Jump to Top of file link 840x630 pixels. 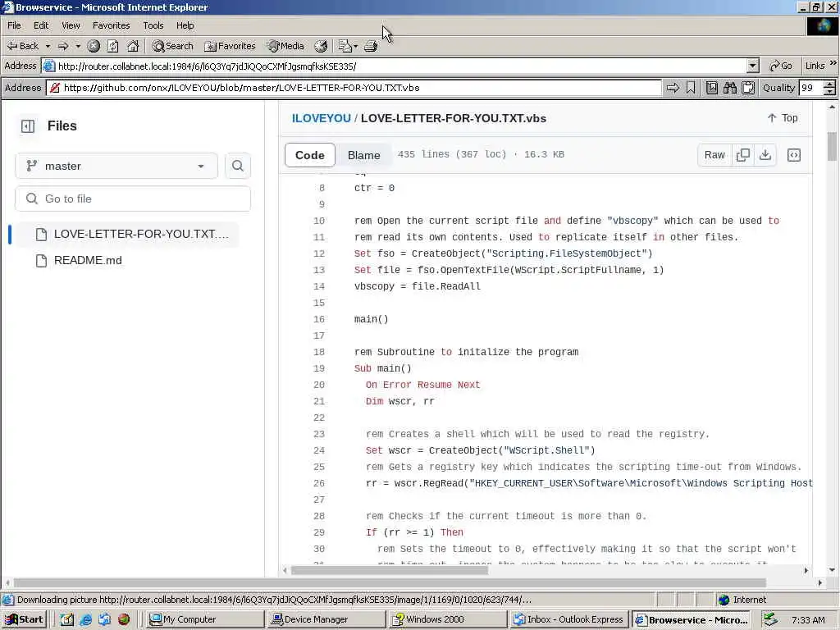click(x=783, y=118)
